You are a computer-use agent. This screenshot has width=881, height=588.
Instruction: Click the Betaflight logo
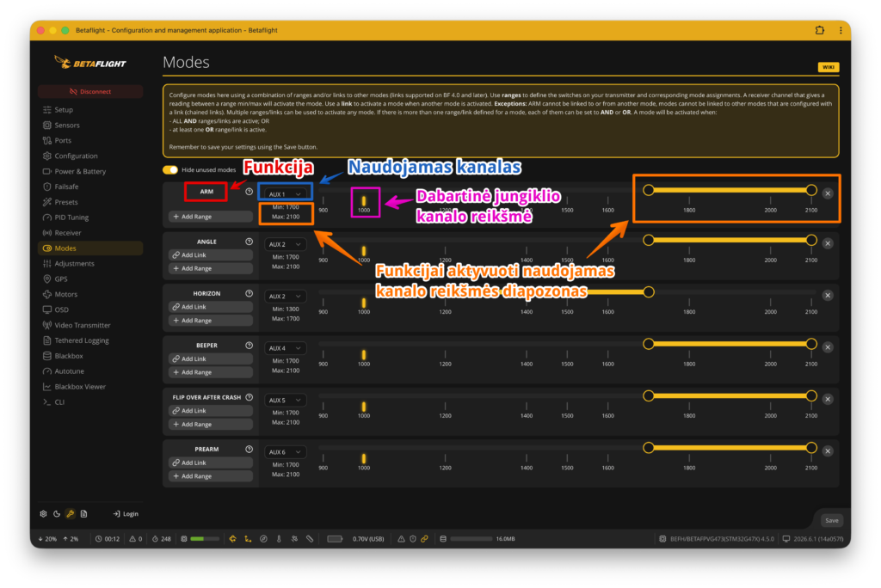89,63
